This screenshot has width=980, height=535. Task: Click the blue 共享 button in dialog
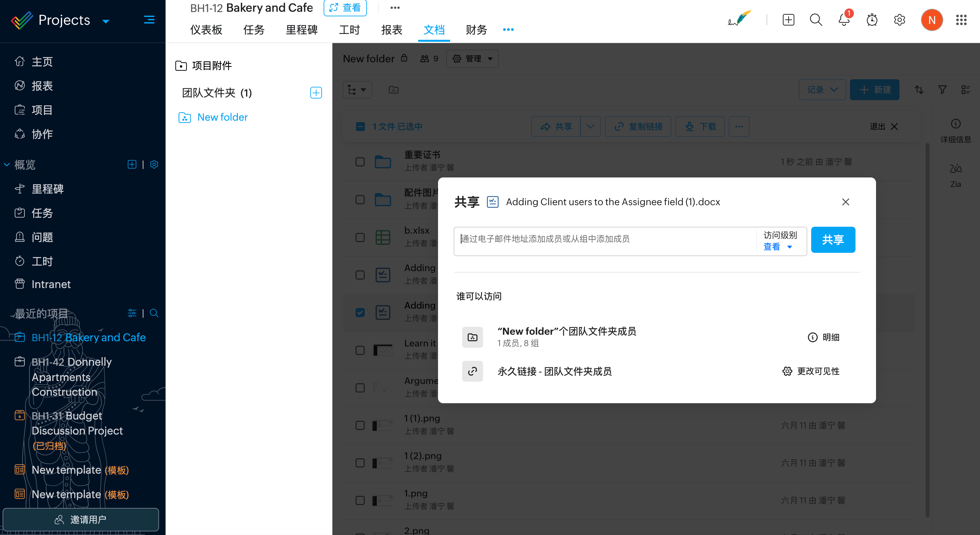click(833, 240)
